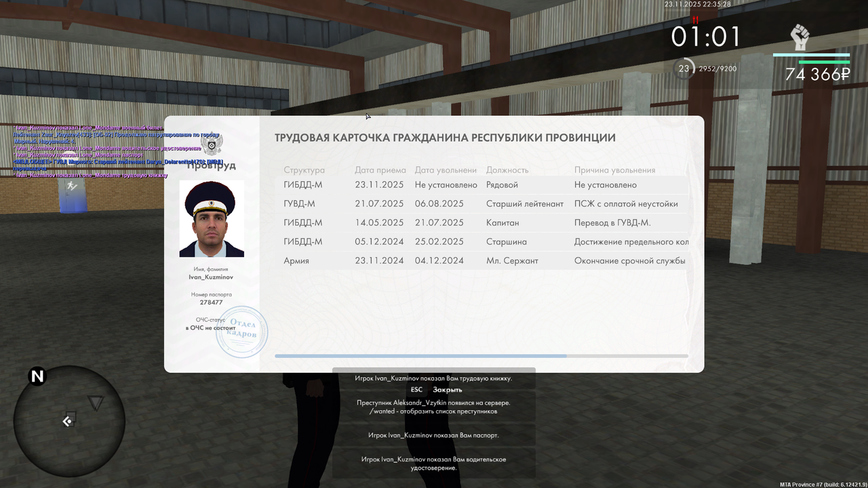The height and width of the screenshot is (488, 868).
Task: Click the ПСЖ с оплатой неустойки reason
Action: pos(626,204)
